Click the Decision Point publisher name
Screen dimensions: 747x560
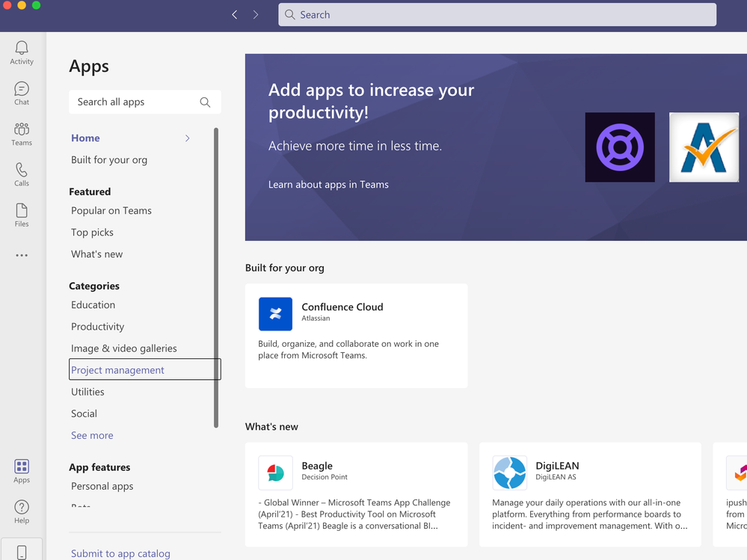point(325,477)
